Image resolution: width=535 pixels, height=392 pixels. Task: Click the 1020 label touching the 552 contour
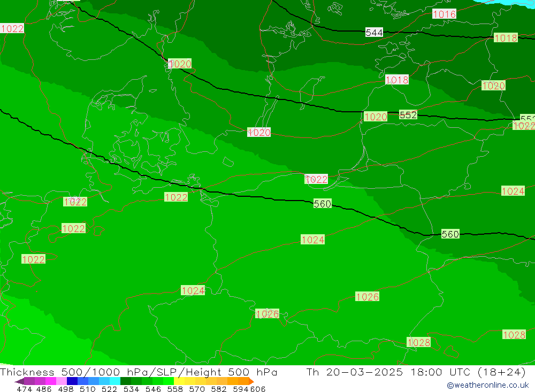tap(376, 117)
